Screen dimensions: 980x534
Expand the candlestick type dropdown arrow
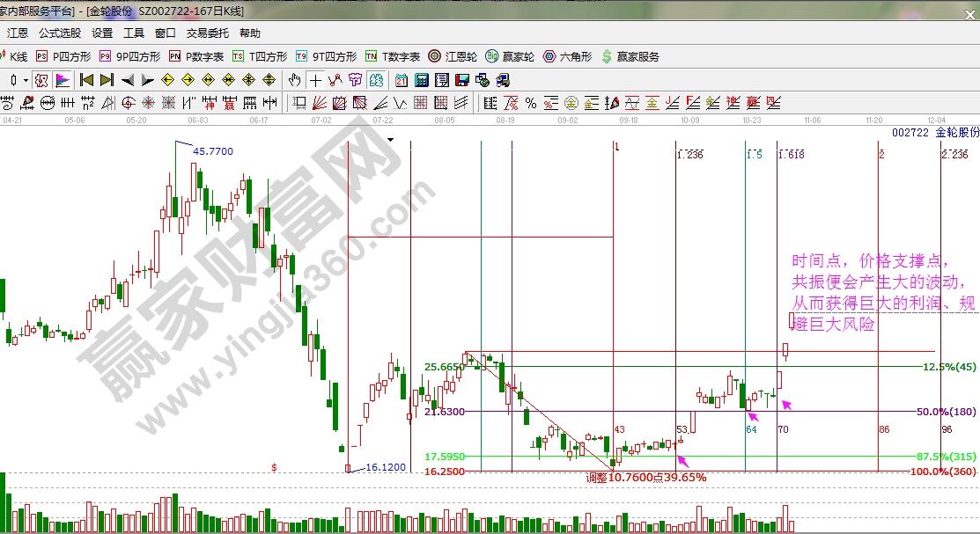pyautogui.click(x=26, y=80)
